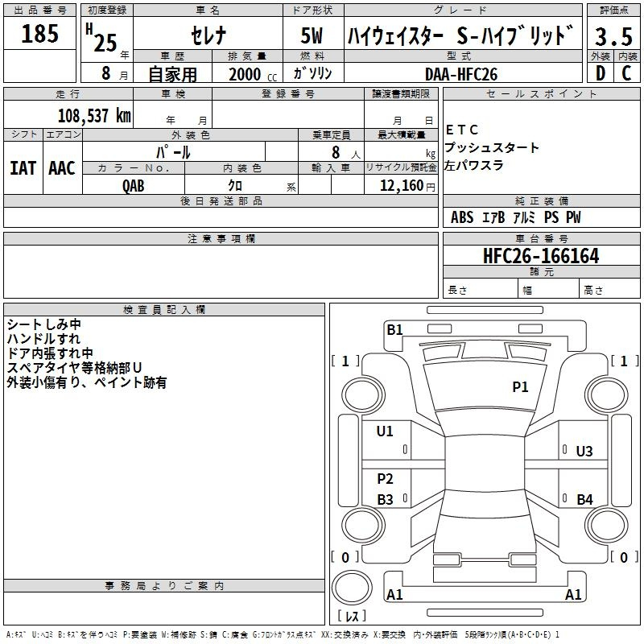This screenshot has height=644, width=644.
Task: Select equipment line ABS エアB アルミ PS PW
Action: pos(515,217)
